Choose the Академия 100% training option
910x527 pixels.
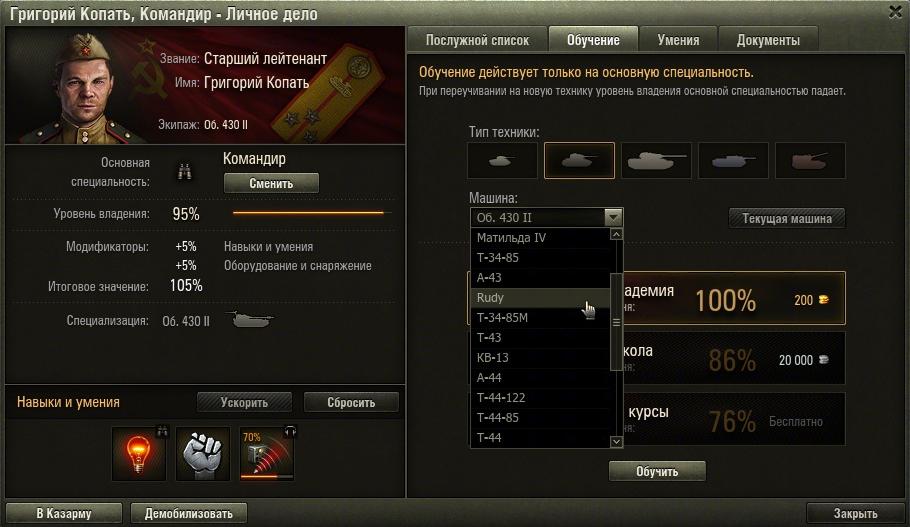coord(734,298)
